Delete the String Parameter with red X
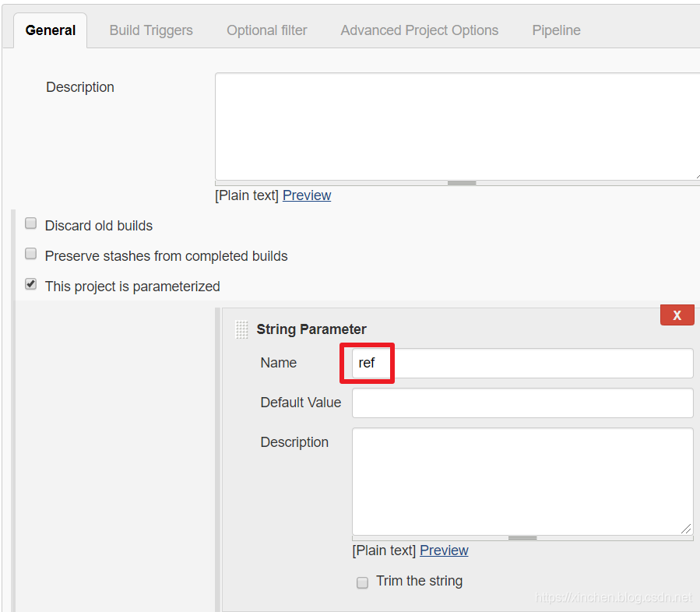Image resolution: width=700 pixels, height=612 pixels. tap(677, 315)
